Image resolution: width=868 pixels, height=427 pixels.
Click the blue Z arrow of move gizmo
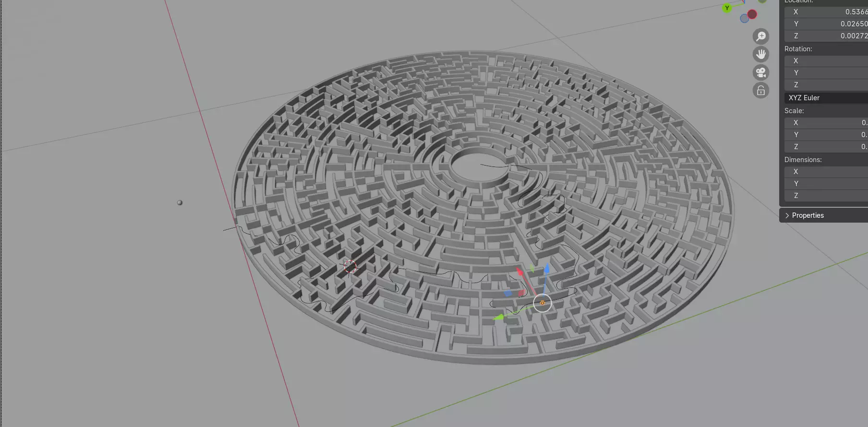pos(546,269)
